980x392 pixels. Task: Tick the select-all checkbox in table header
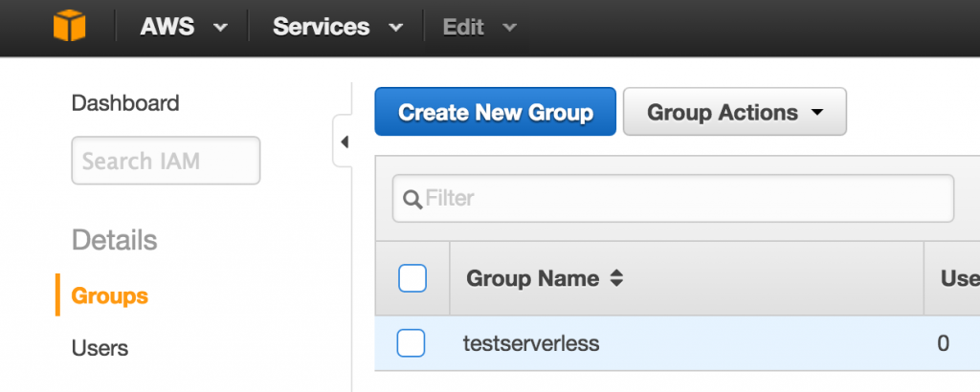pyautogui.click(x=412, y=278)
